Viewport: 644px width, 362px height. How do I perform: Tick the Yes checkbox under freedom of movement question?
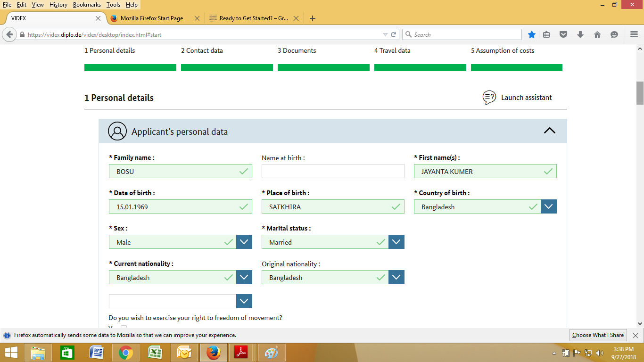click(x=124, y=328)
